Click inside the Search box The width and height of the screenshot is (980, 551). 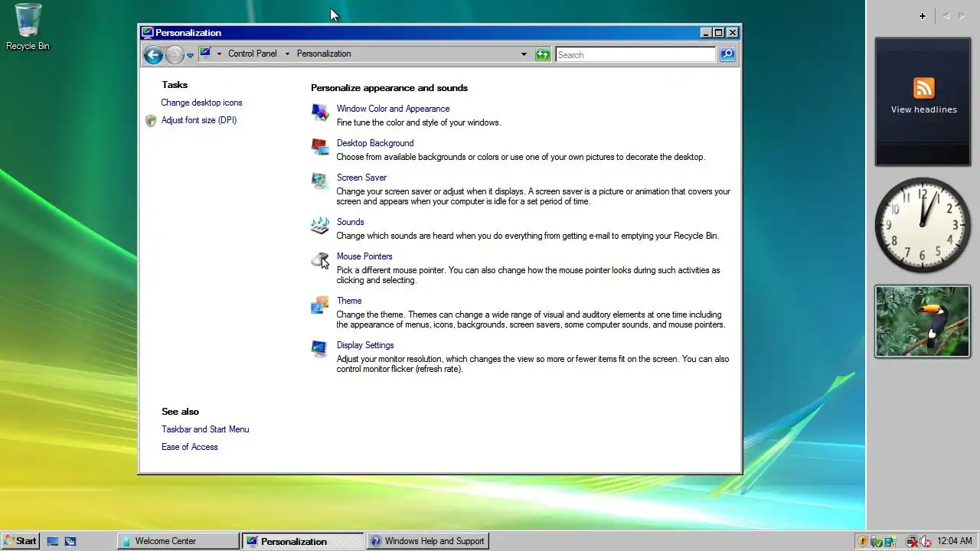[x=635, y=54]
